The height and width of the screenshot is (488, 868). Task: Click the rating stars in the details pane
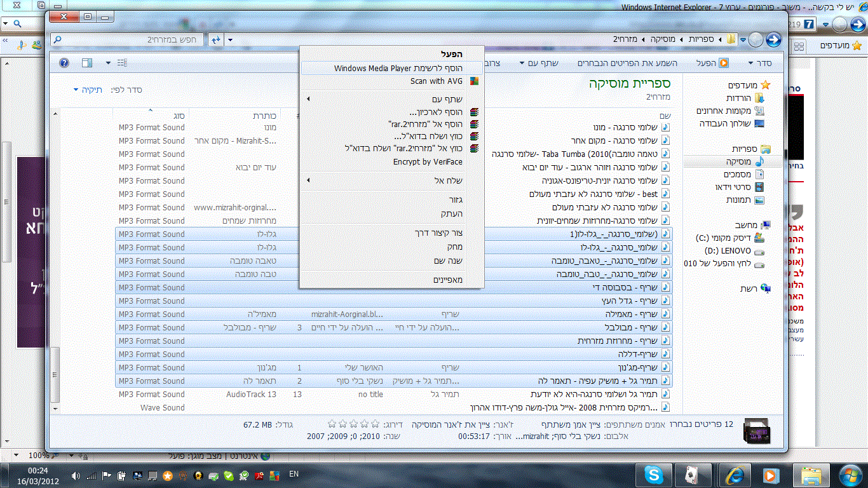(349, 424)
